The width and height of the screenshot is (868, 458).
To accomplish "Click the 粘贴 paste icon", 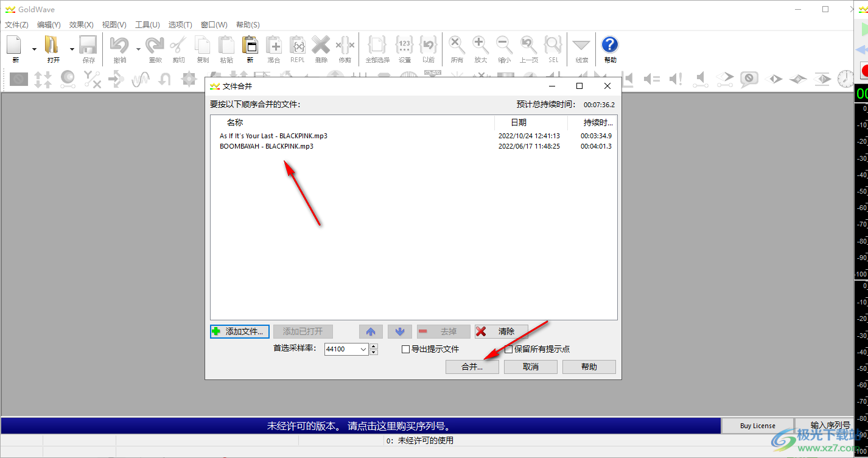I will tap(226, 46).
